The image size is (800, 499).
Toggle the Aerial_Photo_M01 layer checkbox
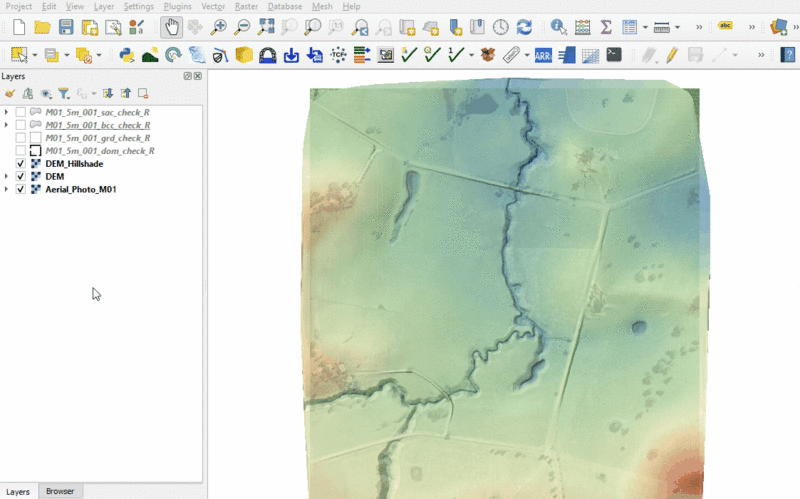[21, 189]
